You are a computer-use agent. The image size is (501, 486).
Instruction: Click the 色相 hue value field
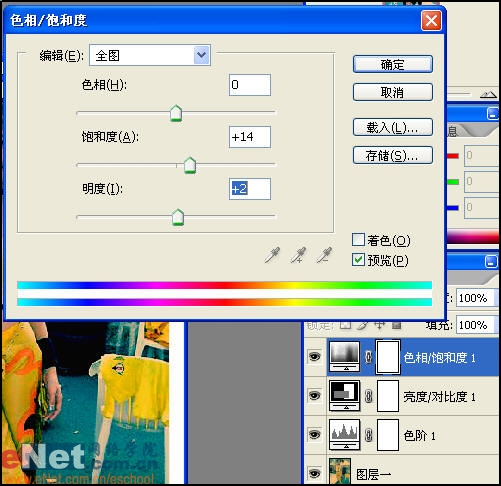tap(250, 85)
